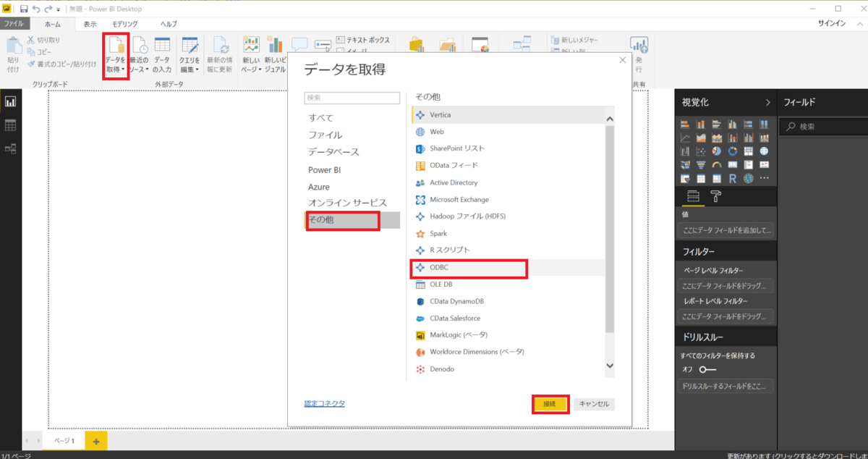This screenshot has width=868, height=459.
Task: Select the funnel visualization icon
Action: tap(701, 164)
